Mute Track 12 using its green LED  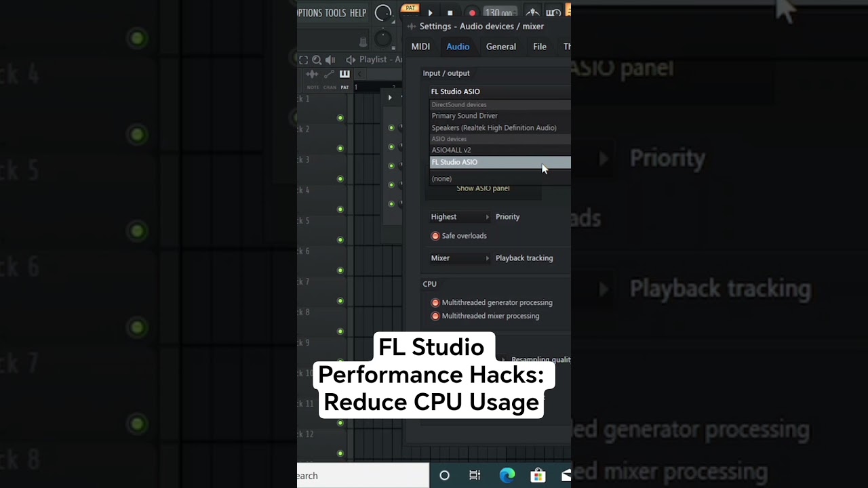340,453
